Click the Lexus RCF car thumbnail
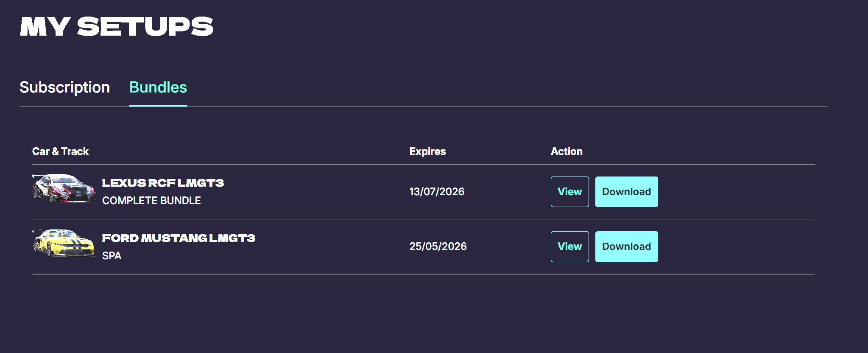Image resolution: width=868 pixels, height=353 pixels. [64, 188]
